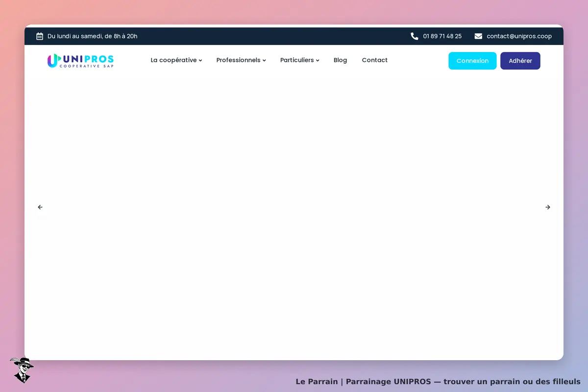
Task: Click the contact@unipros.coop email link
Action: (x=519, y=36)
